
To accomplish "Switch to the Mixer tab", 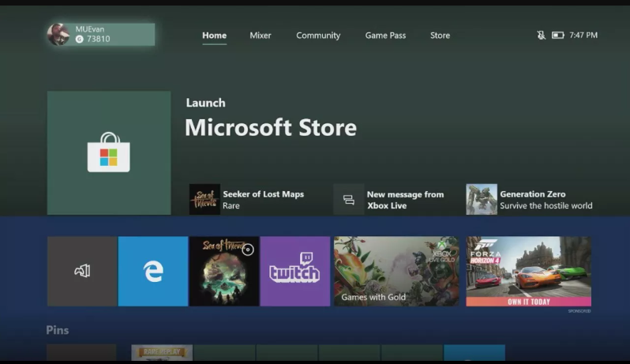I will pyautogui.click(x=261, y=36).
